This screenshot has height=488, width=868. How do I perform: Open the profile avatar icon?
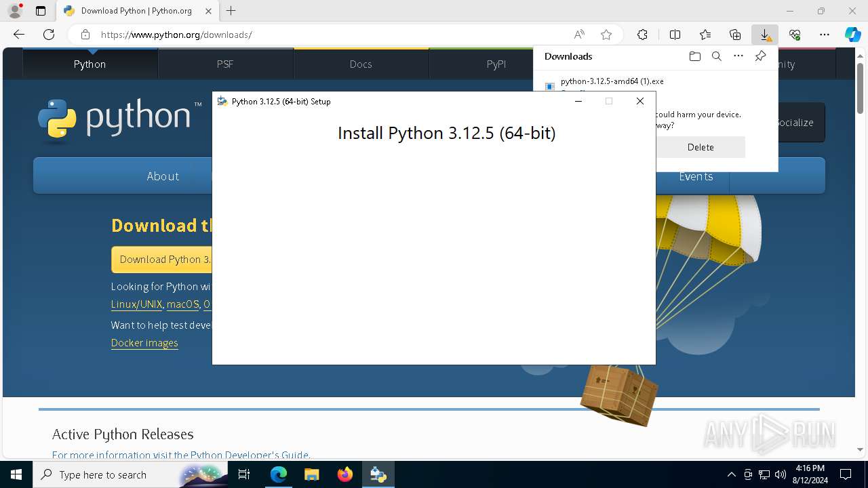coord(15,11)
